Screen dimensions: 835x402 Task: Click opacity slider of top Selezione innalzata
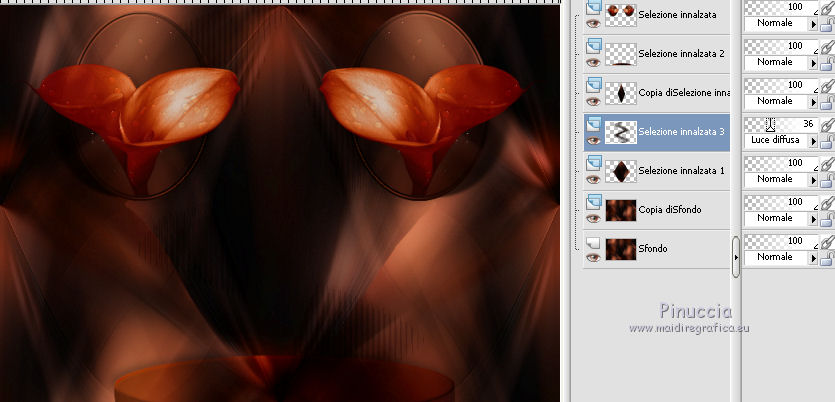[x=781, y=7]
